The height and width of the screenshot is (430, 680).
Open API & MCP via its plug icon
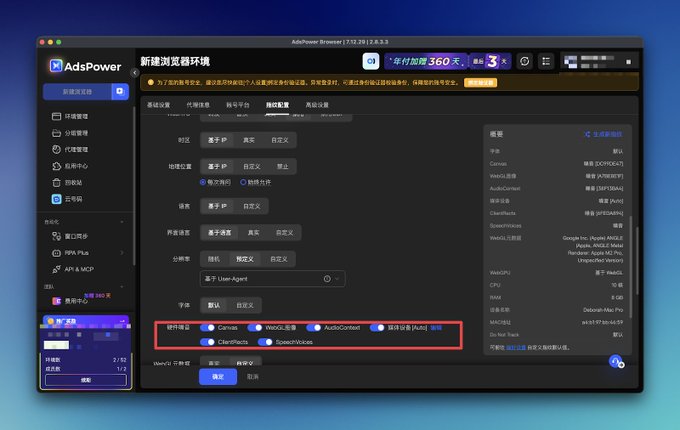(x=56, y=269)
